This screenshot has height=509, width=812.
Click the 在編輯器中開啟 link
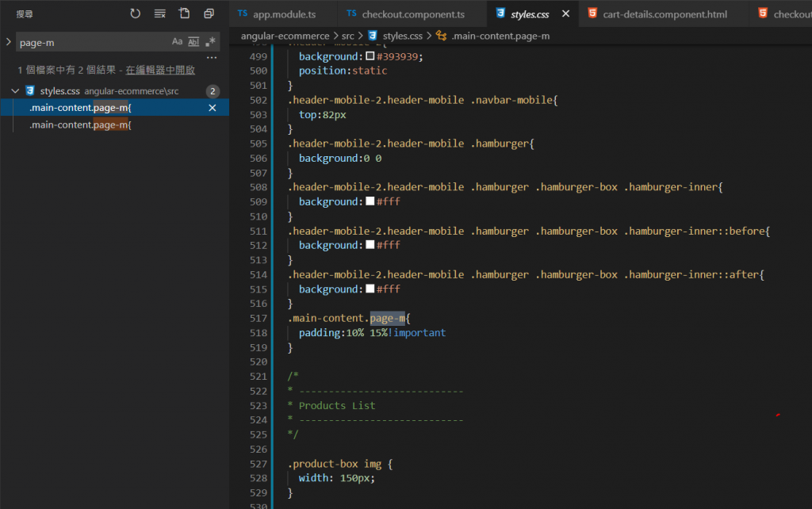click(x=160, y=71)
